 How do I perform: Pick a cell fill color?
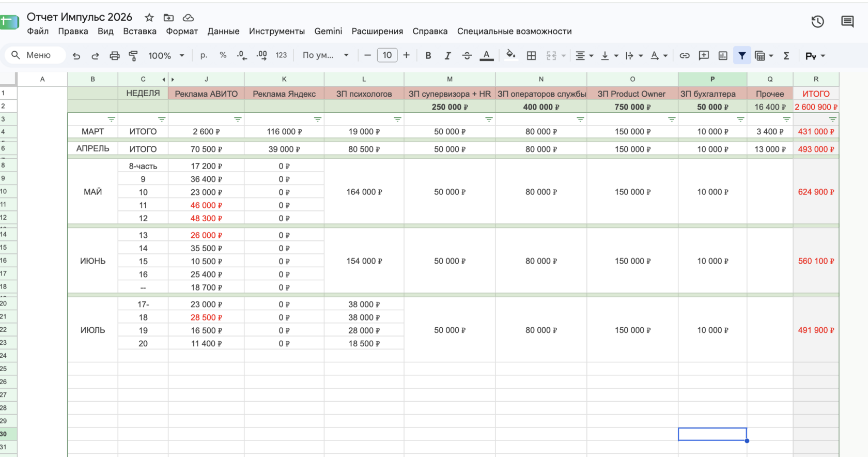pos(510,55)
